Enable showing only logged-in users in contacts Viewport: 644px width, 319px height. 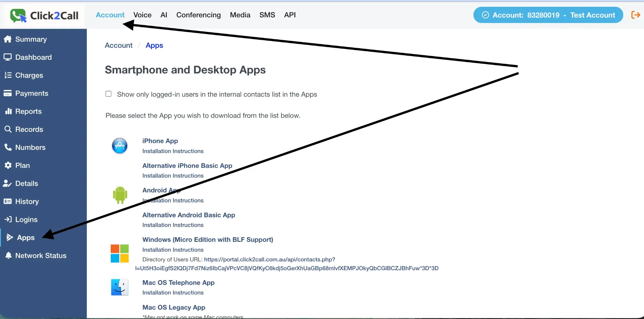click(x=108, y=94)
